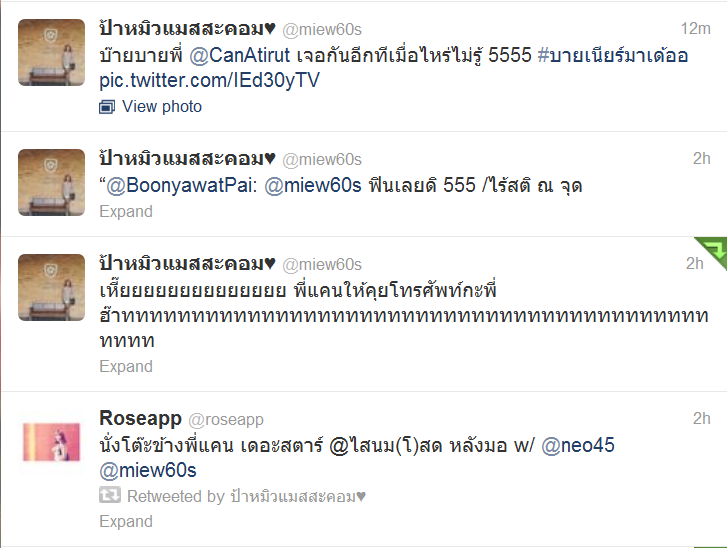Click the green retweeted corner ribbon
This screenshot has width=727, height=548.
711,252
